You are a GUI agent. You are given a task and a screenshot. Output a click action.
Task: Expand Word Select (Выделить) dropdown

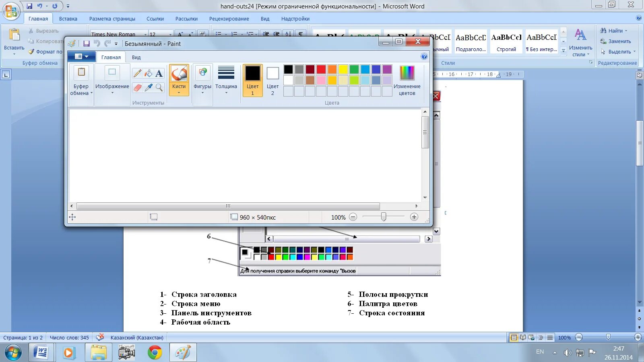(x=618, y=51)
